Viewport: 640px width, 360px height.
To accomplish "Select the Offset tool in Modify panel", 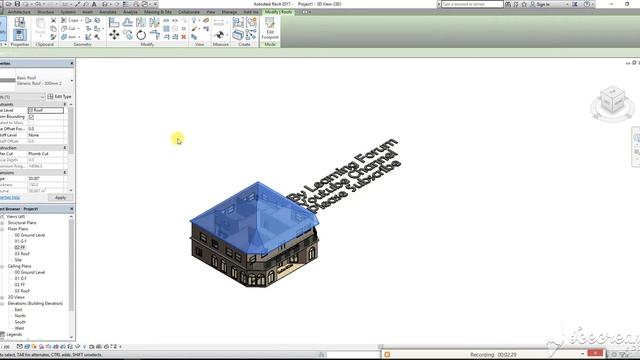I will tap(128, 22).
